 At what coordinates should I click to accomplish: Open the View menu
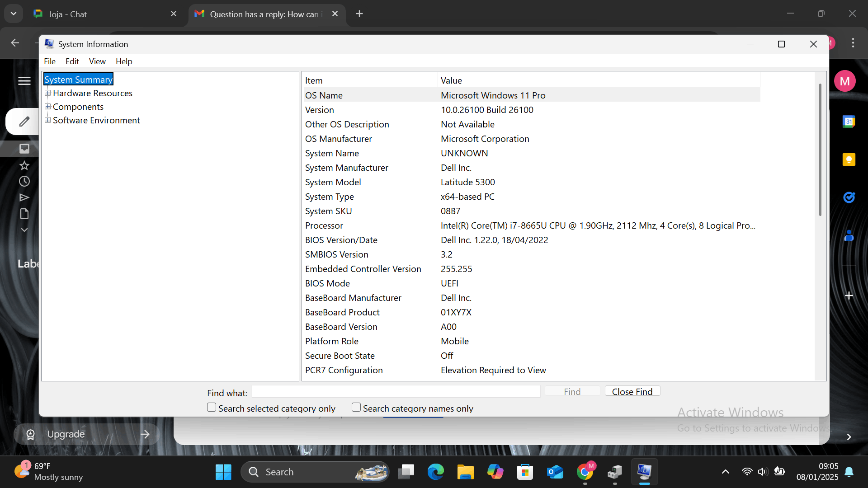pos(97,61)
